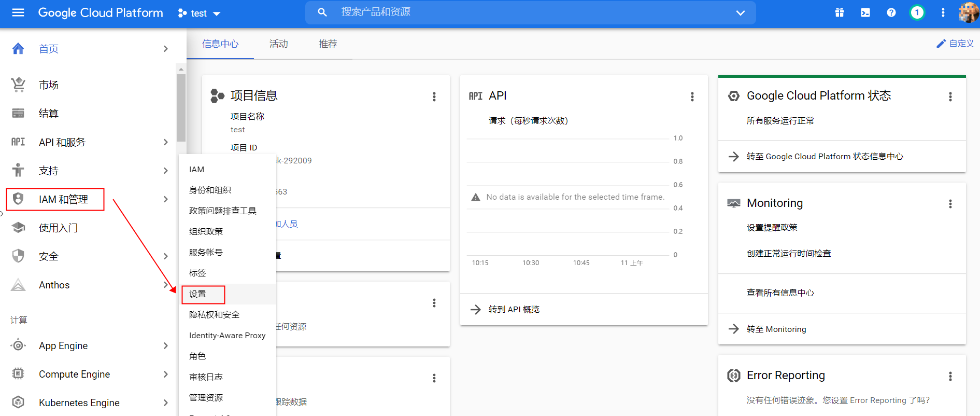Go to 转至 Monitoring link

pos(776,329)
